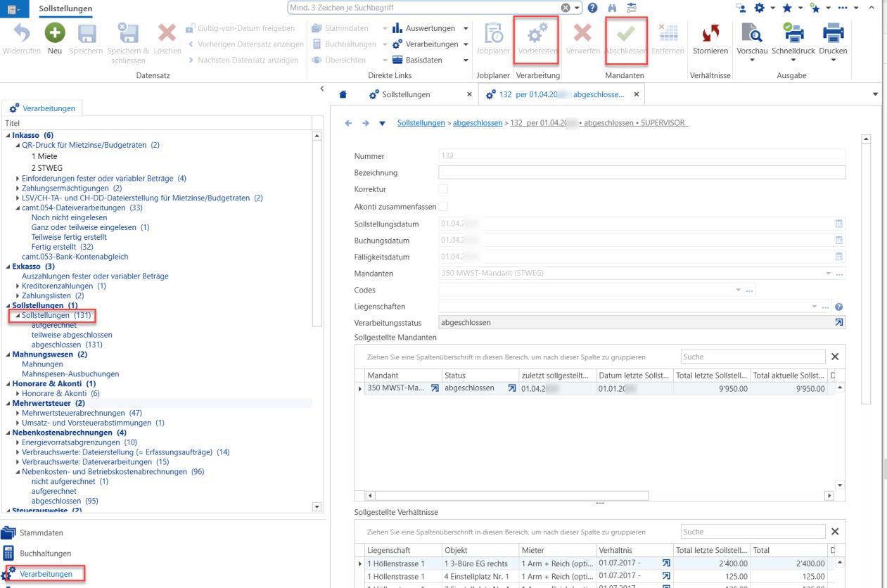Viewport: 887px width, 588px height.
Task: Click the global search field in the title bar
Action: tap(424, 8)
